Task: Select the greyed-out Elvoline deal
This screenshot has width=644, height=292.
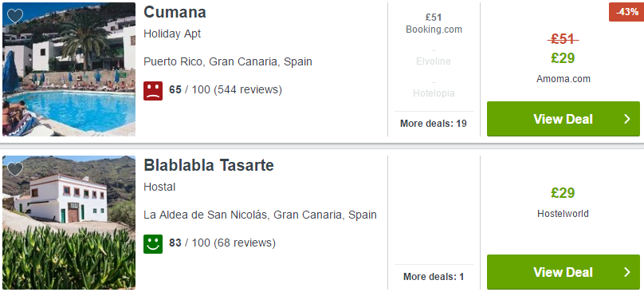Action: [434, 57]
